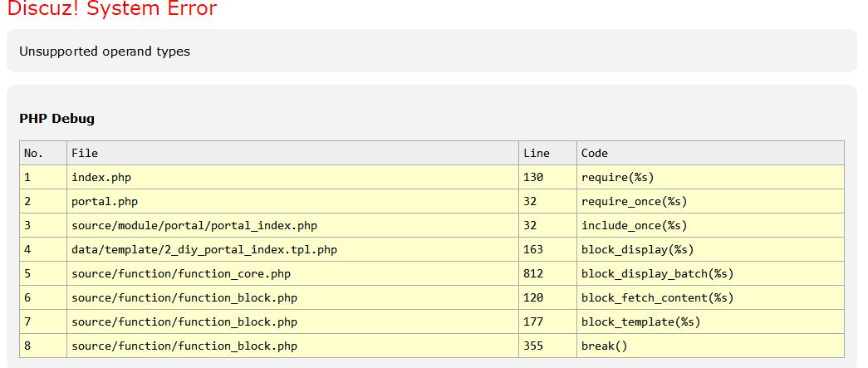868x368 pixels.
Task: Click the 'Discuz! System Error' heading
Action: click(111, 9)
